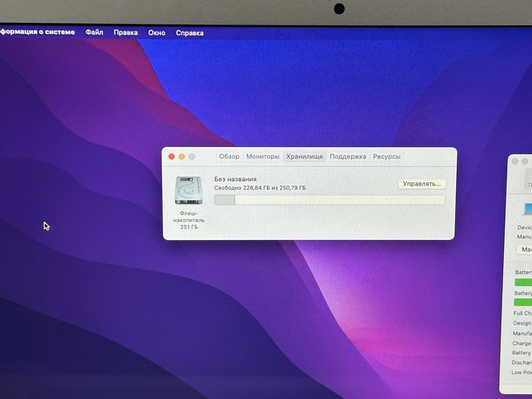This screenshot has width=532, height=399.
Task: Click the storage usage bar
Action: pos(330,200)
